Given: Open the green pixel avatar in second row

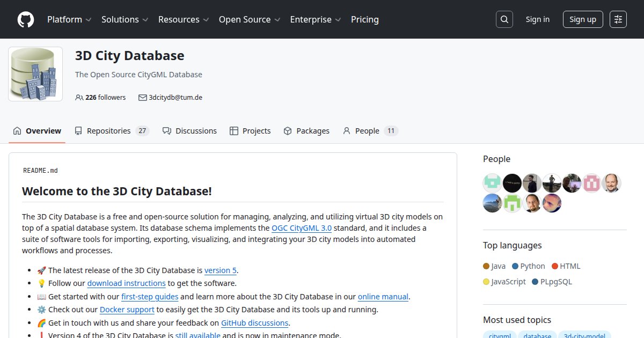Looking at the screenshot, I should click(x=512, y=203).
